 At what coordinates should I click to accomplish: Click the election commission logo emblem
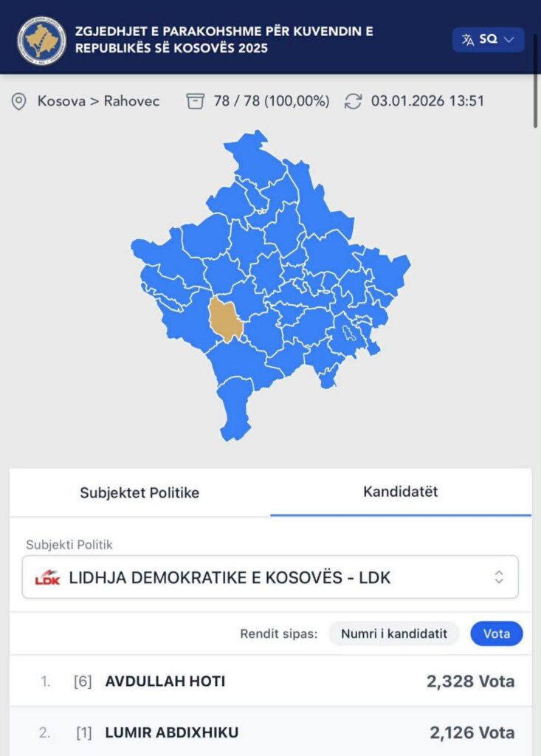tap(41, 40)
